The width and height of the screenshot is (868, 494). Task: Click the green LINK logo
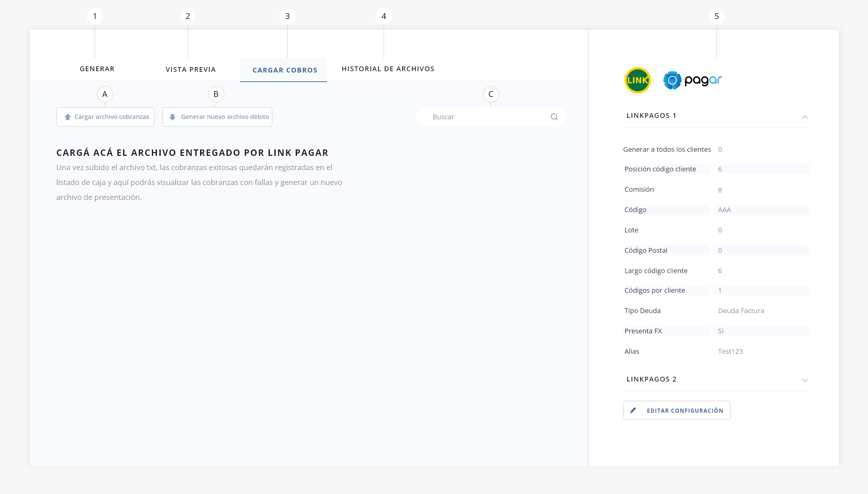click(637, 80)
